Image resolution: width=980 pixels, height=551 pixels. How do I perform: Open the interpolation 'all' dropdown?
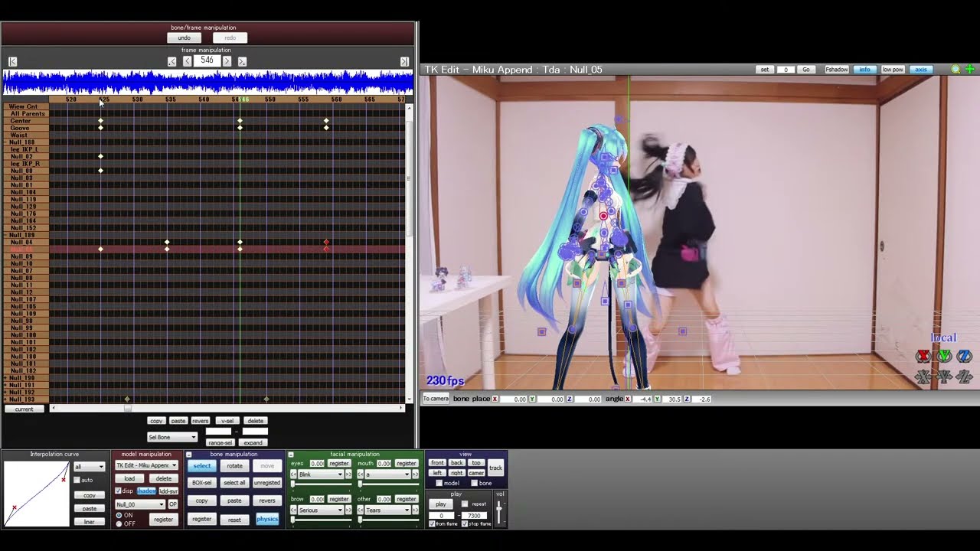pyautogui.click(x=89, y=467)
